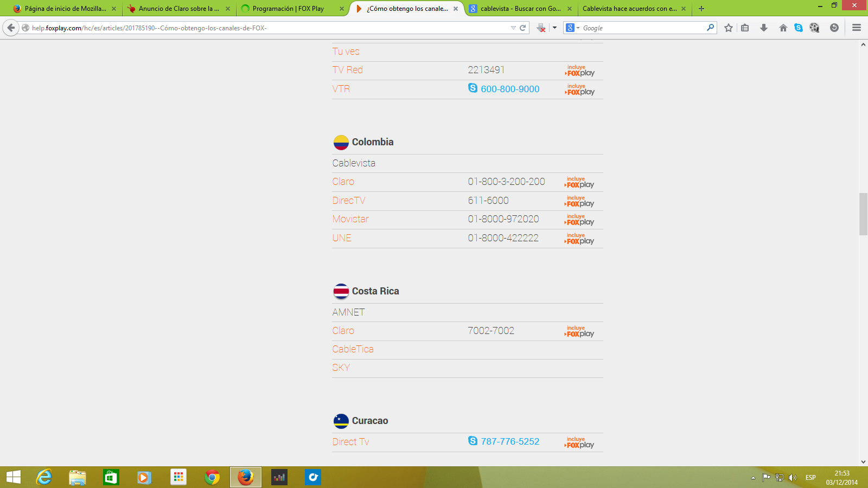Open the Claro link under Costa Rica

pos(343,331)
